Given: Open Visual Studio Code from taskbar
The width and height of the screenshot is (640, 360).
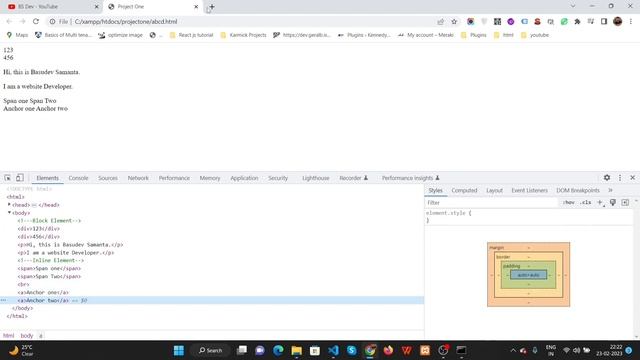Looking at the screenshot, I should coord(333,351).
